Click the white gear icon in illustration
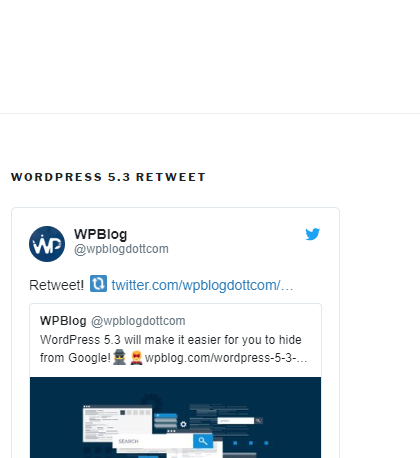 point(183,424)
